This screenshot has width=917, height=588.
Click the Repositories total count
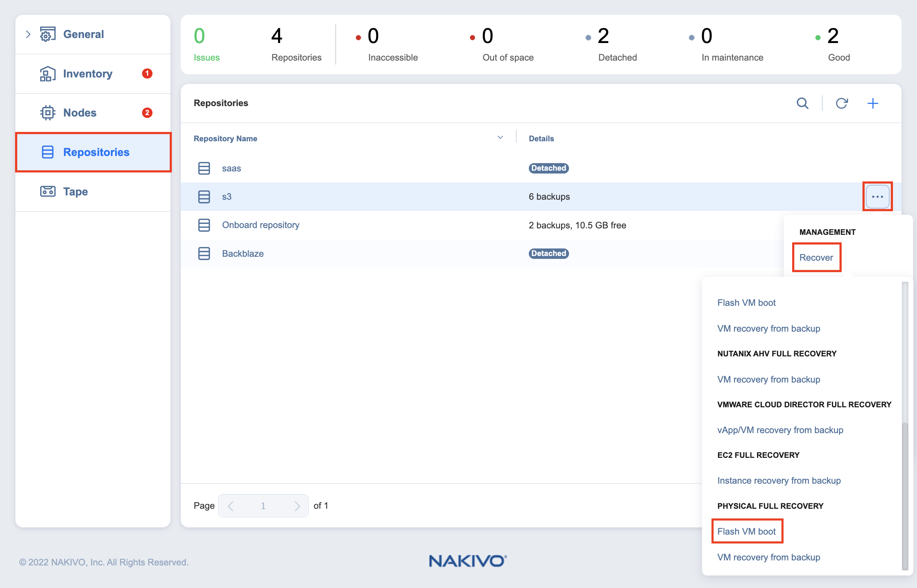coord(296,44)
